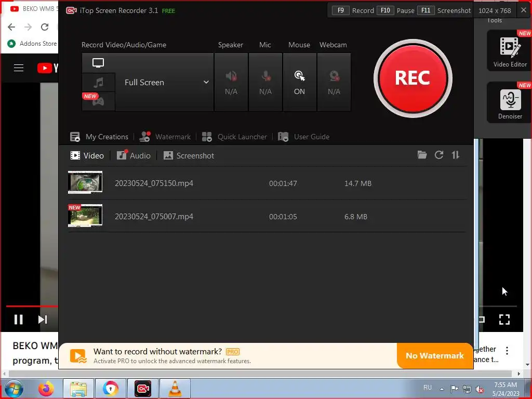Viewport: 532px width, 399px height.
Task: Open the Addons Store bookmark
Action: 33,44
